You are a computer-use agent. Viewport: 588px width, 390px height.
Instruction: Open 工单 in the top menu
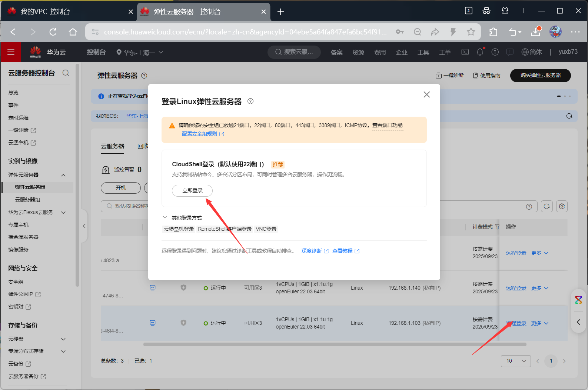pyautogui.click(x=445, y=52)
